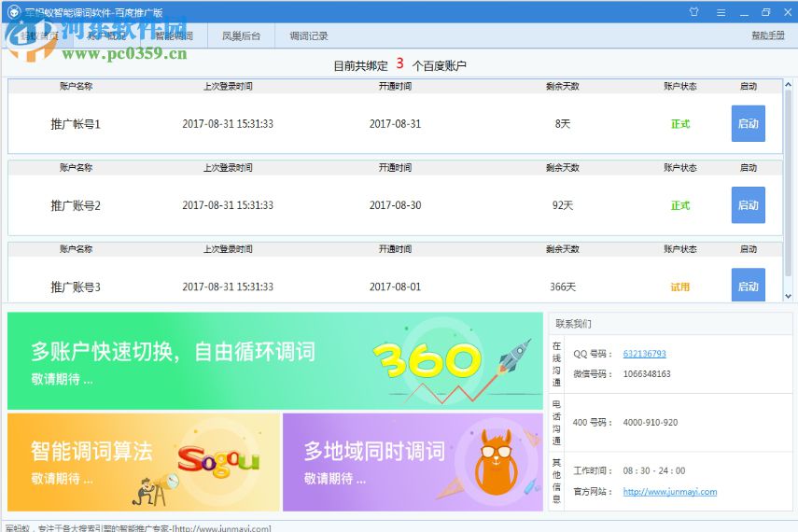The height and width of the screenshot is (532, 798).
Task: Open the 调词记录 tab
Action: click(308, 35)
